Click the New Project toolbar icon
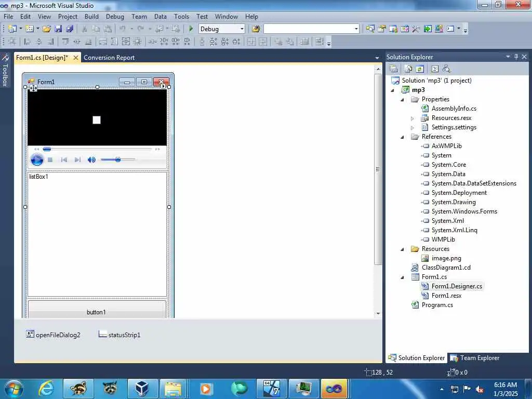This screenshot has height=399, width=532. pos(12,29)
